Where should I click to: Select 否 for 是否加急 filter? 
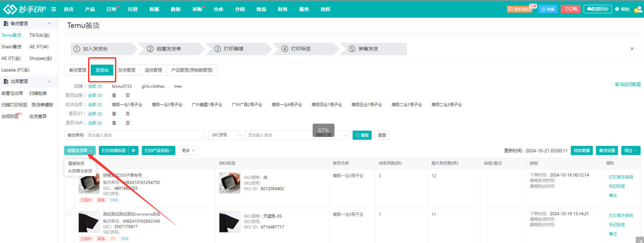[x=127, y=95]
